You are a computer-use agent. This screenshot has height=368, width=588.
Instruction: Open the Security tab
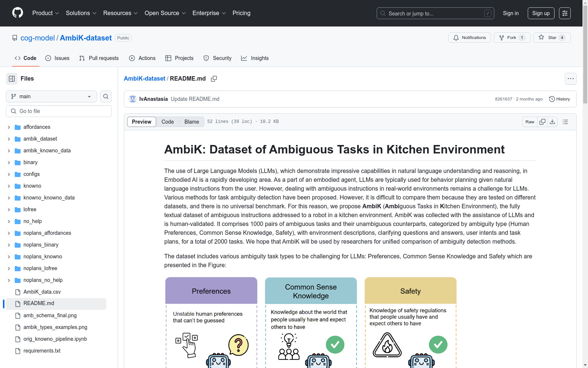coord(218,58)
